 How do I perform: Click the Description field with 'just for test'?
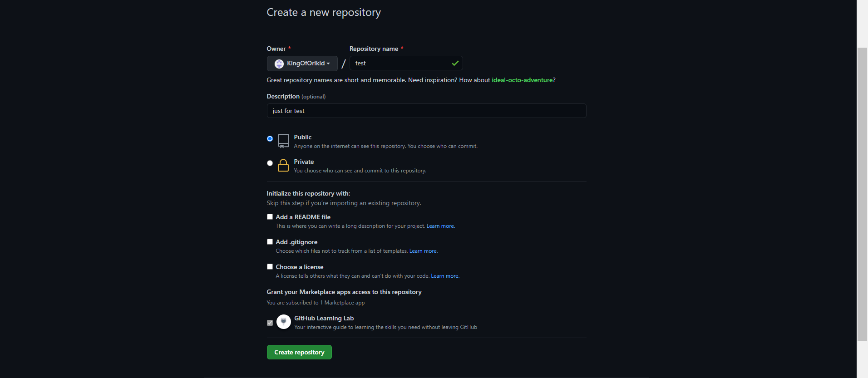(x=426, y=111)
